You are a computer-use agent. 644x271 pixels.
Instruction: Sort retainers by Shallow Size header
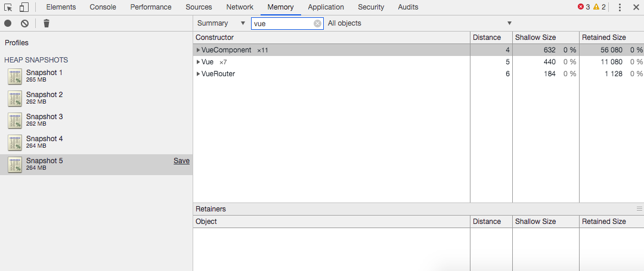click(546, 222)
